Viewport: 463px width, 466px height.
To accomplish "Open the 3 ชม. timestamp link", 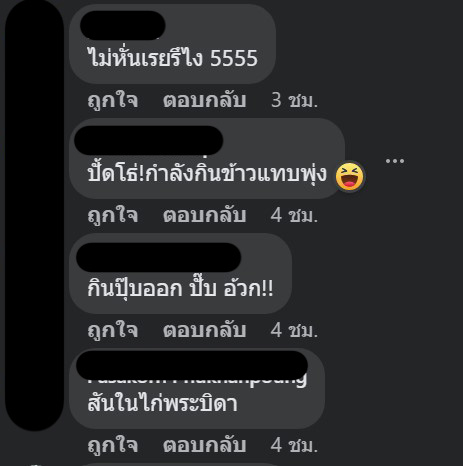I will [x=294, y=100].
